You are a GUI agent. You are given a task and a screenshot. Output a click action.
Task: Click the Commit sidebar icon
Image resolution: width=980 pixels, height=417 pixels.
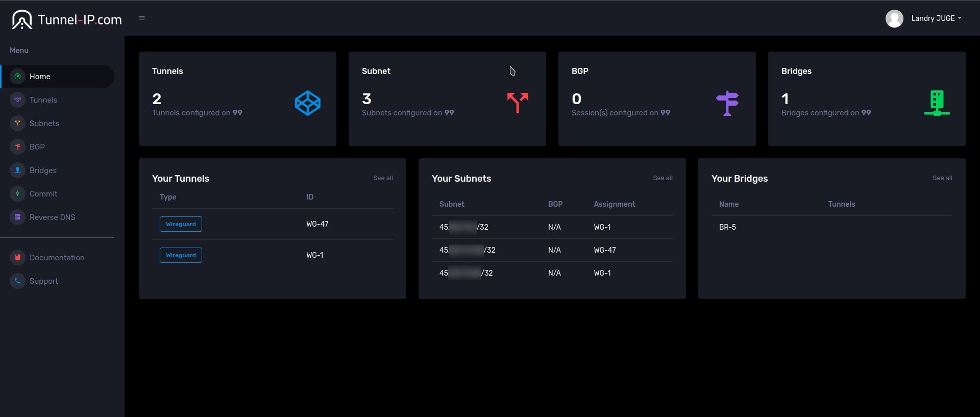coord(17,194)
